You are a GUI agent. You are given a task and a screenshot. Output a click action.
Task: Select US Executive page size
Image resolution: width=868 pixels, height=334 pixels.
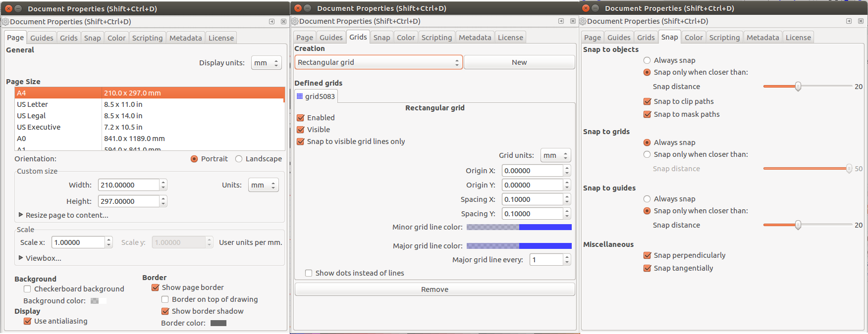click(x=150, y=127)
